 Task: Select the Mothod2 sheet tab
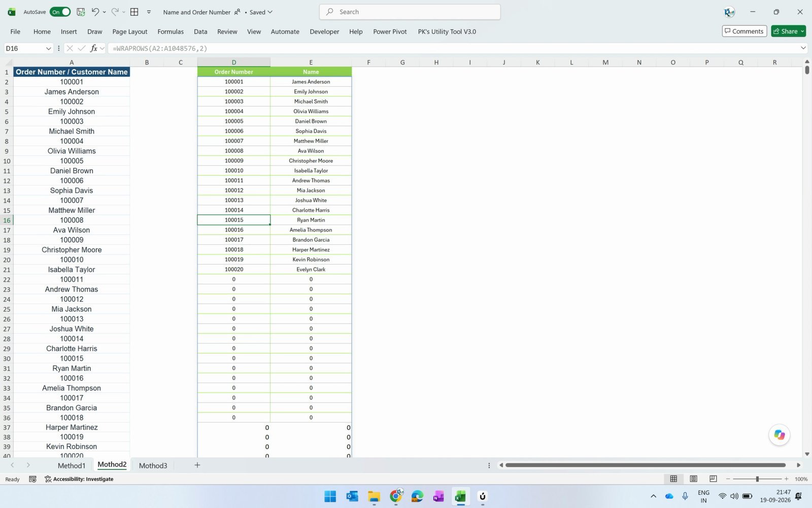pos(112,465)
